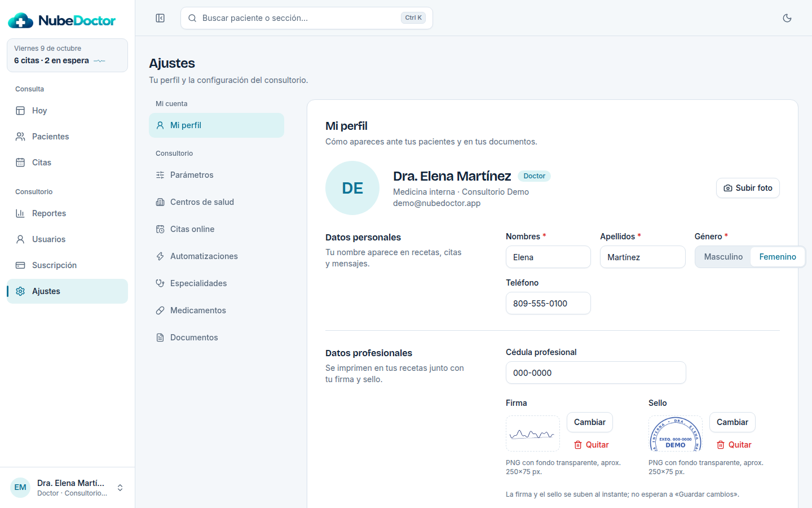Remove the Sello with Quitar
Screen dimensions: 812x508
(734, 445)
